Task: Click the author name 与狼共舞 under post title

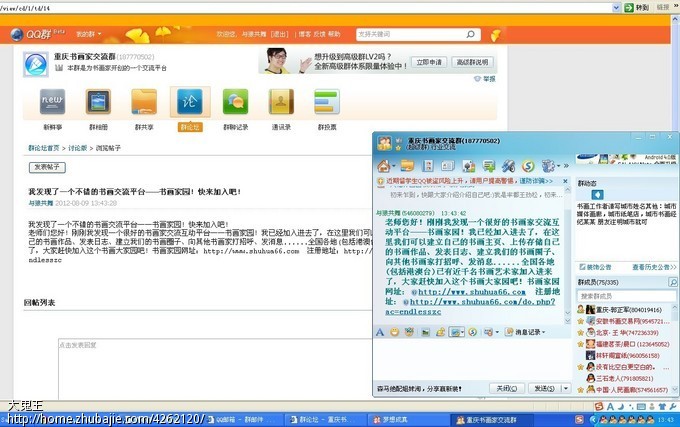Action: (x=41, y=203)
